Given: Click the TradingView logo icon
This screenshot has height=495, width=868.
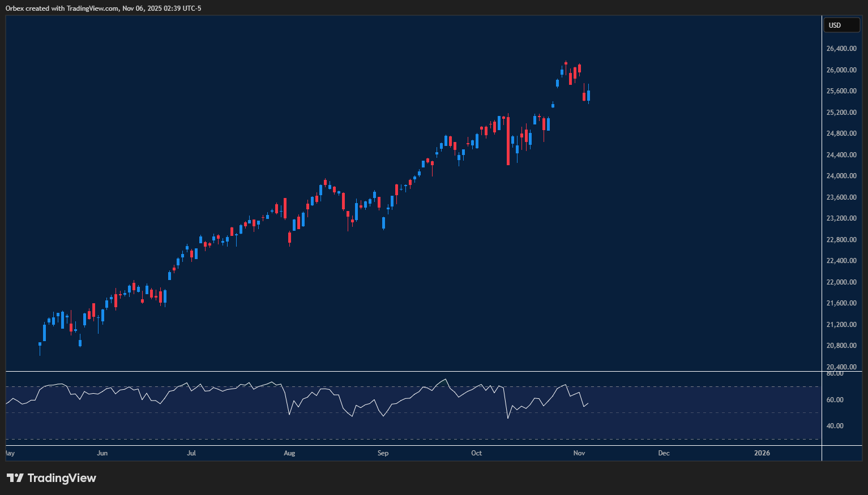Looking at the screenshot, I should (15, 478).
